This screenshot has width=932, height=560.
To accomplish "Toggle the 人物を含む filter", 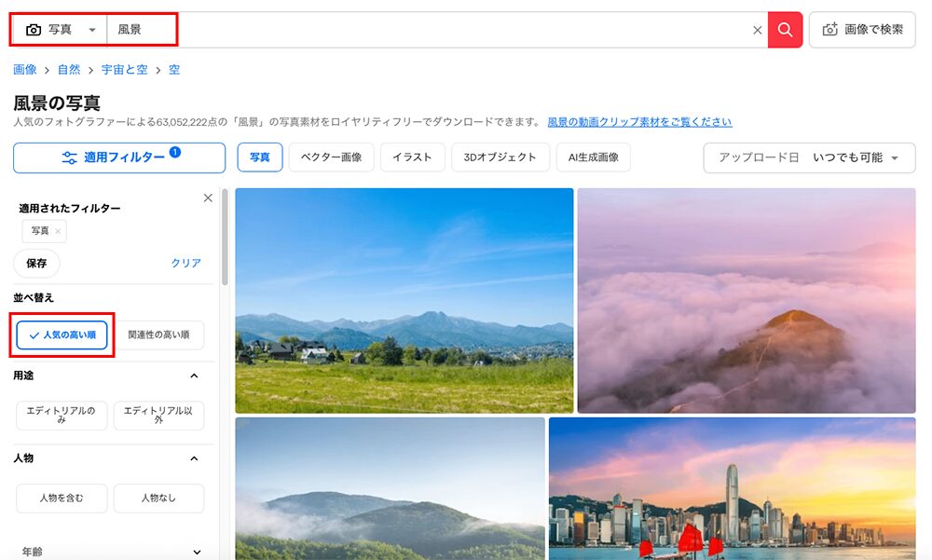I will [62, 499].
